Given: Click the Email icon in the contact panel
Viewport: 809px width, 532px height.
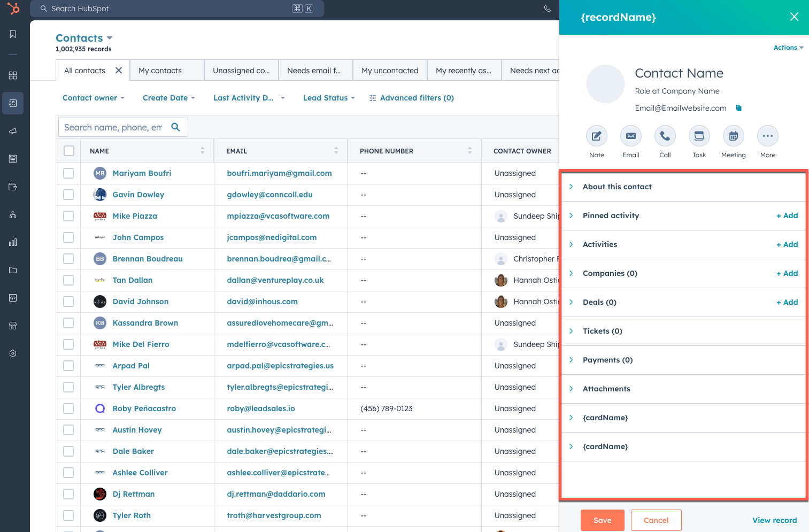Looking at the screenshot, I should [x=630, y=136].
